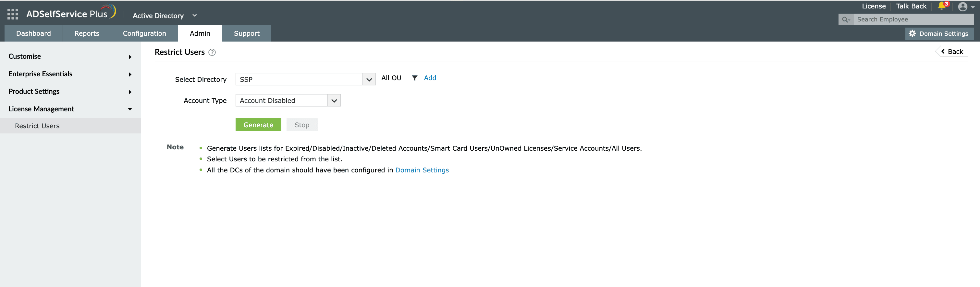
Task: Open the notifications bell icon
Action: coord(942,6)
